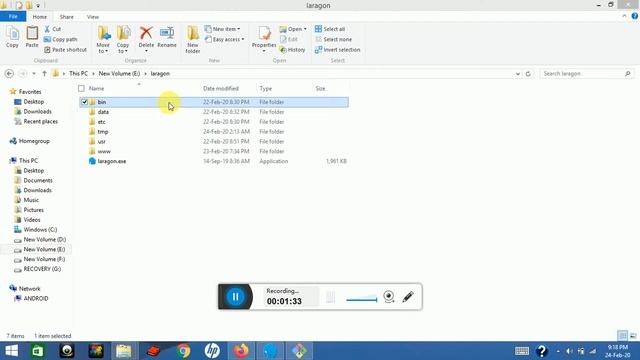Click the Cut command
640x360 pixels.
pyautogui.click(x=52, y=29)
